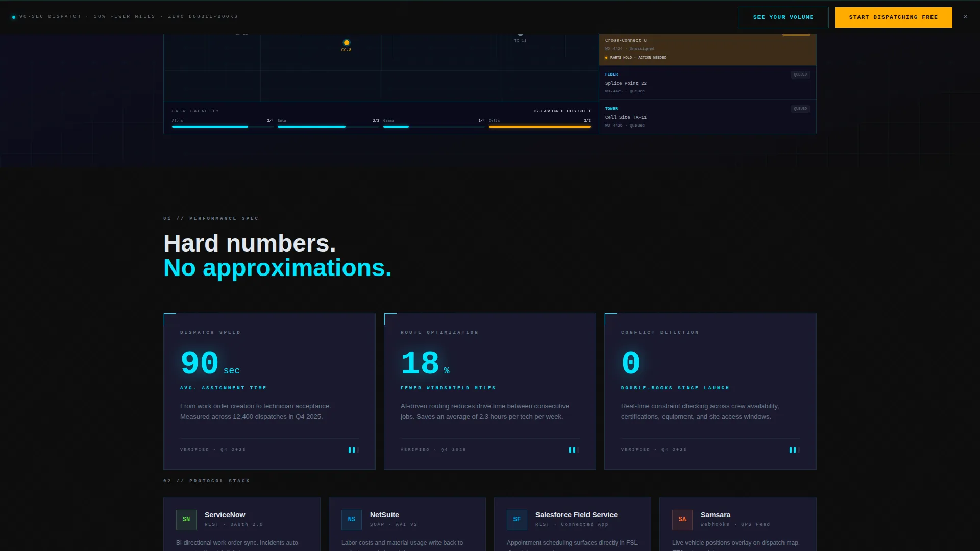Screen dimensions: 980x551
Task: Select the CC-8 map marker dot
Action: tap(347, 43)
